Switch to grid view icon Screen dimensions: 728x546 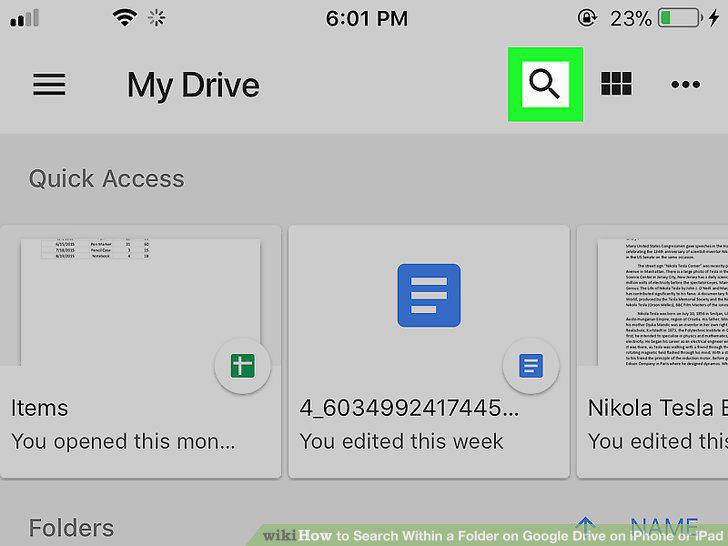(x=616, y=84)
